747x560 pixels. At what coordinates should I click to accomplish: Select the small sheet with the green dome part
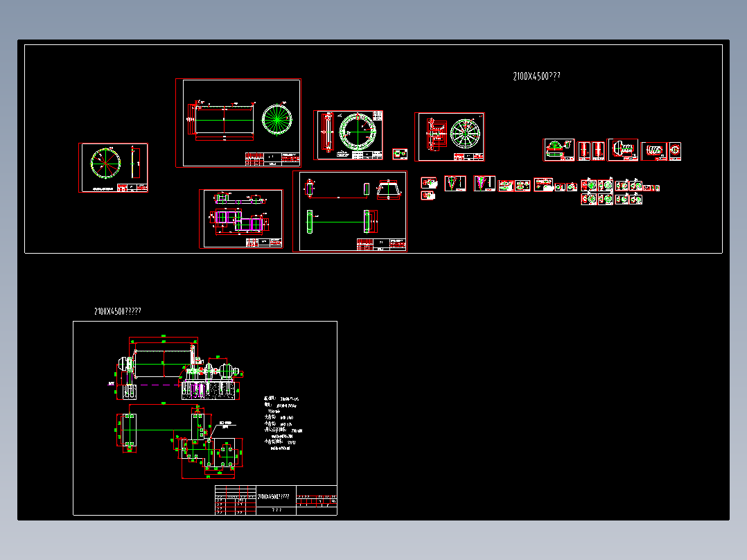(x=559, y=150)
